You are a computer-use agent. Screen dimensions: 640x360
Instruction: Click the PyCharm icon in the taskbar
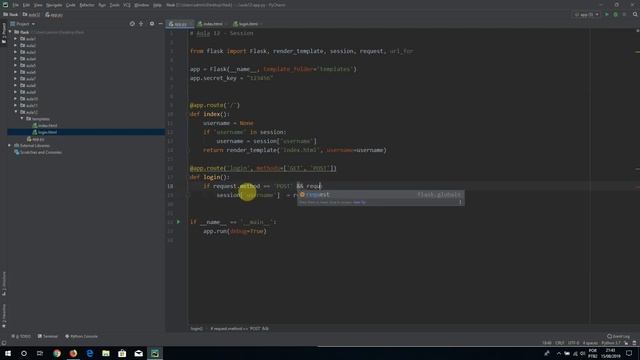click(x=155, y=353)
